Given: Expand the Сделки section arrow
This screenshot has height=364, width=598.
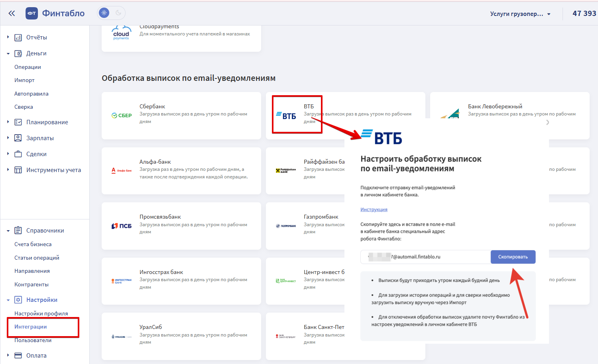Looking at the screenshot, I should click(x=8, y=154).
